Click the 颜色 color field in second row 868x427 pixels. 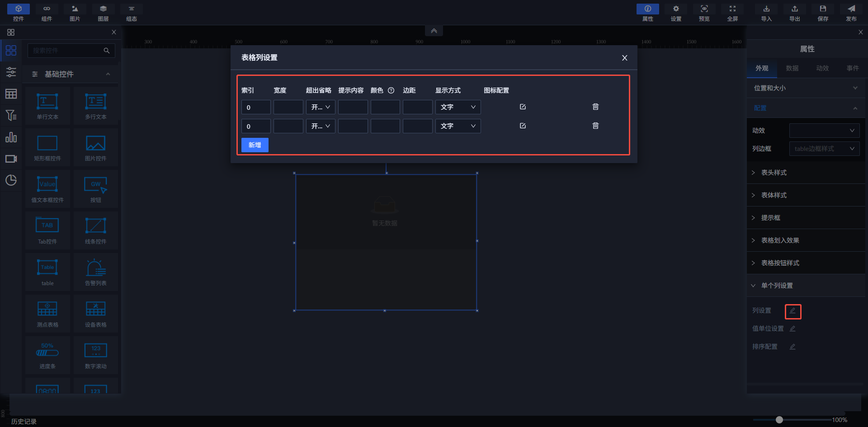click(x=385, y=126)
